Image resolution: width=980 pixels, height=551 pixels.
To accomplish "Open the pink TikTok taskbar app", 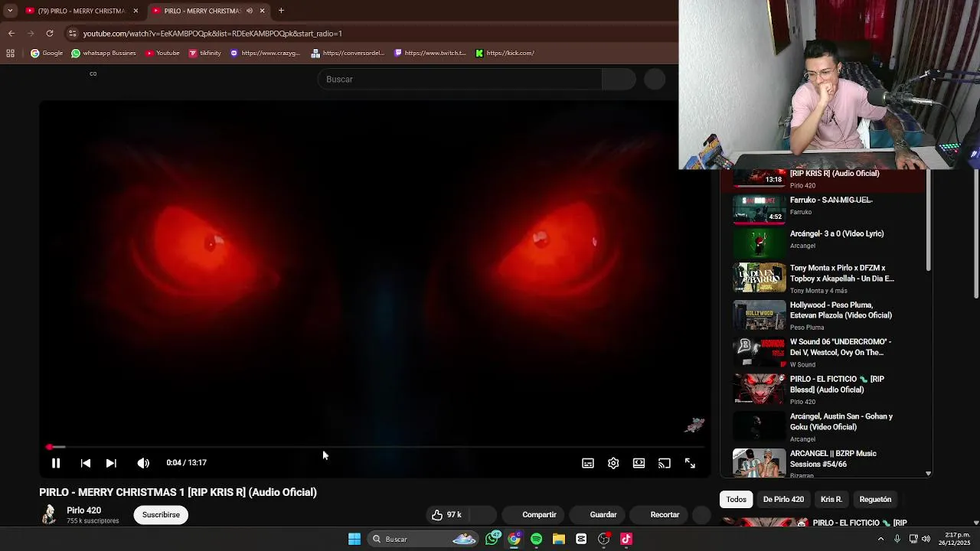I will click(626, 540).
